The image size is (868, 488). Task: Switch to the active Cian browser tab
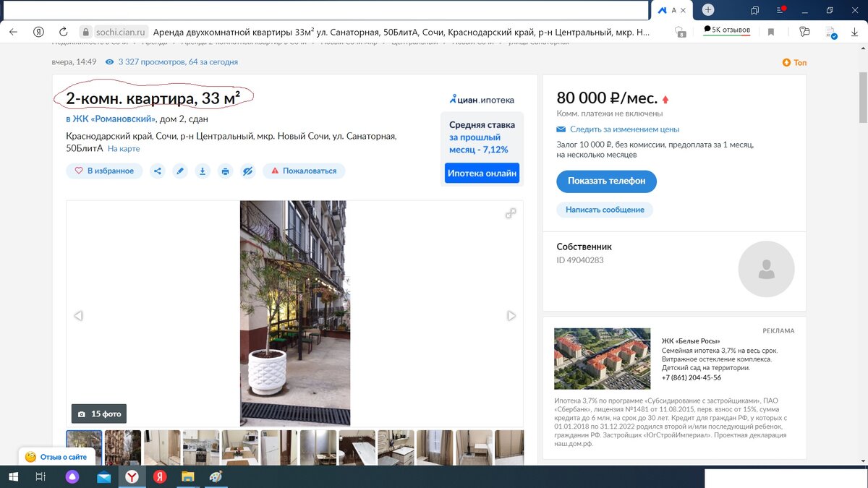(x=672, y=10)
